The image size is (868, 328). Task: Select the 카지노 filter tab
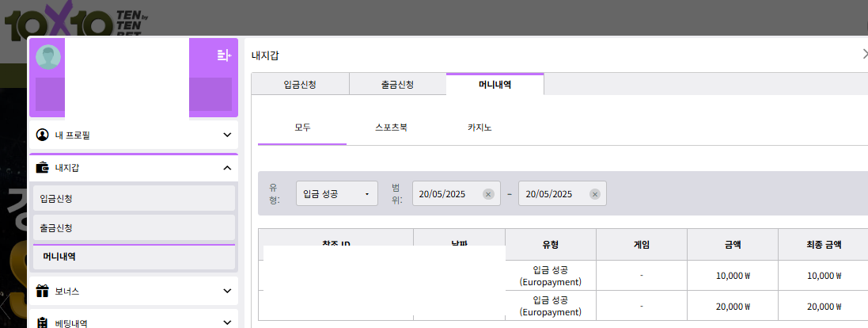point(479,128)
